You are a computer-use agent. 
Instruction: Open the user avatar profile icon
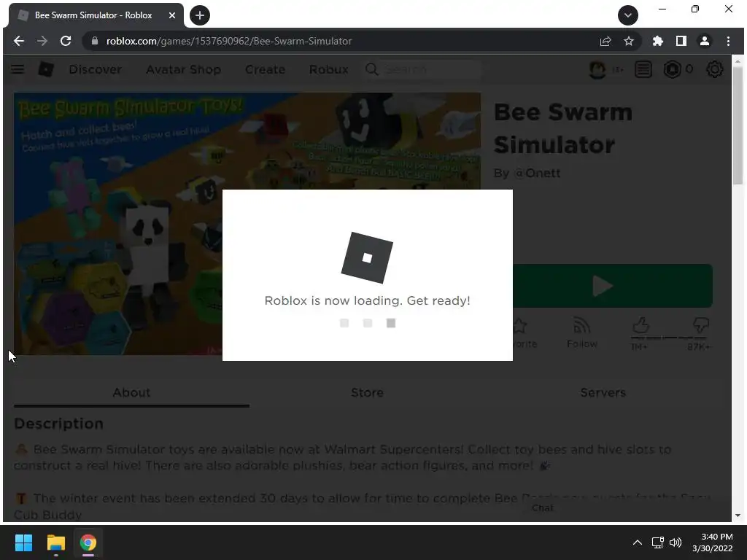[x=597, y=69]
